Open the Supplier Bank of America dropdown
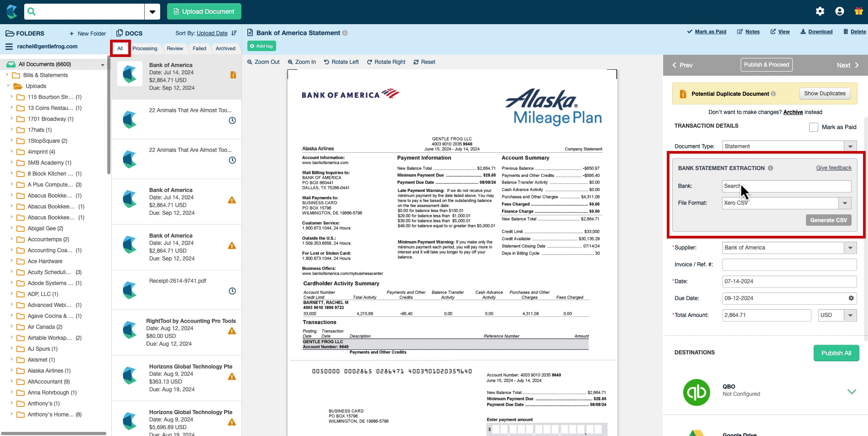This screenshot has width=868, height=436. pyautogui.click(x=850, y=248)
